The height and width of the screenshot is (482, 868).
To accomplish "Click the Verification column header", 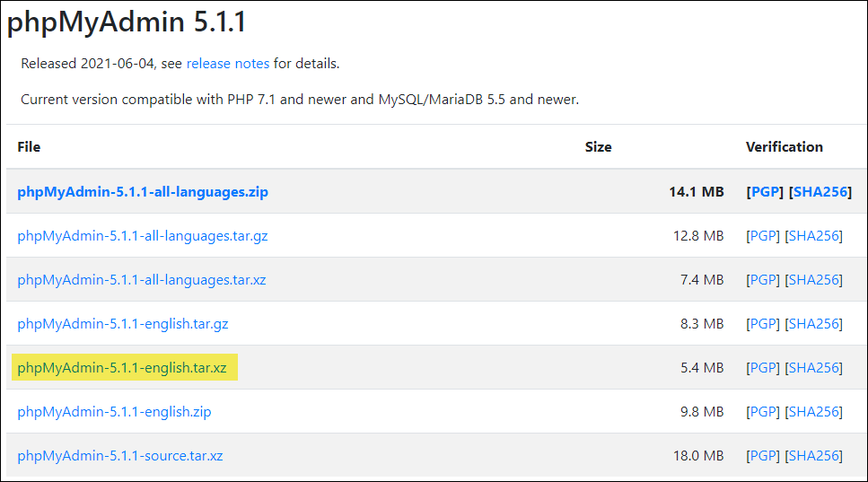I will (785, 147).
